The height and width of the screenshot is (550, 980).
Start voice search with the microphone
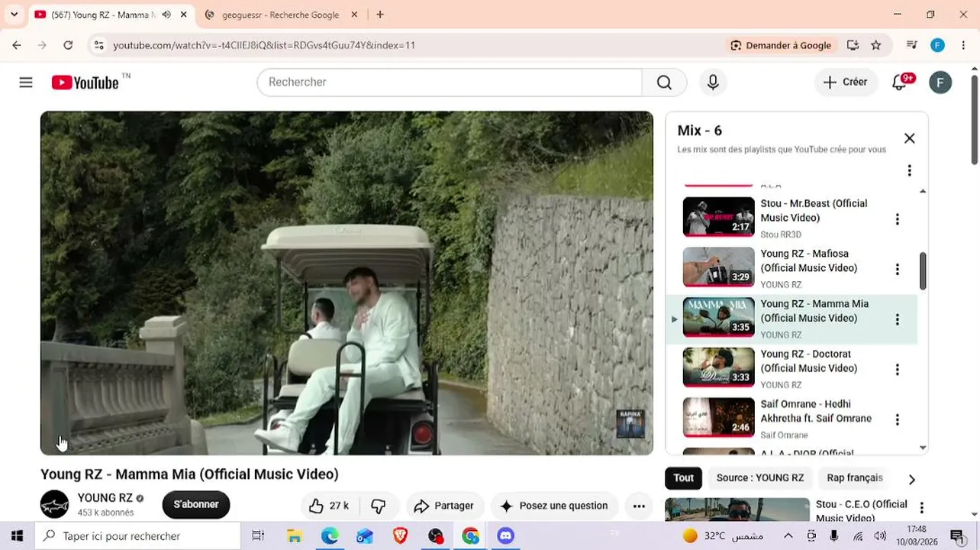click(x=713, y=82)
